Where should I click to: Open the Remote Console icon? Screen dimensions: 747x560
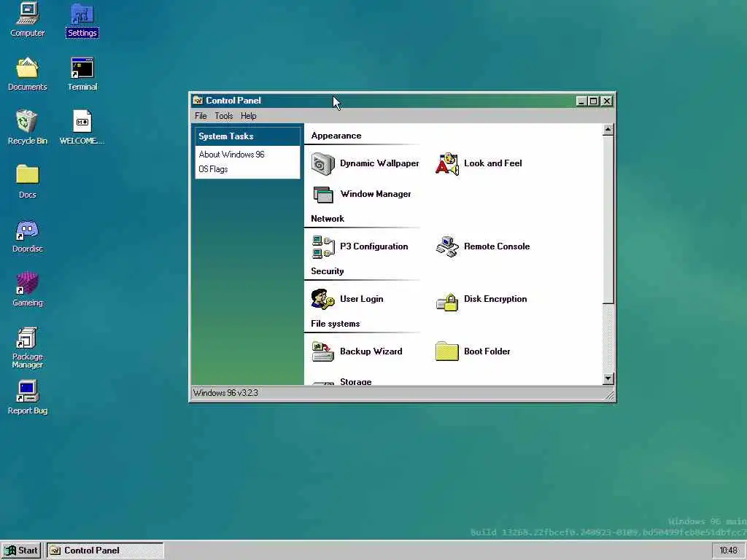tap(447, 246)
